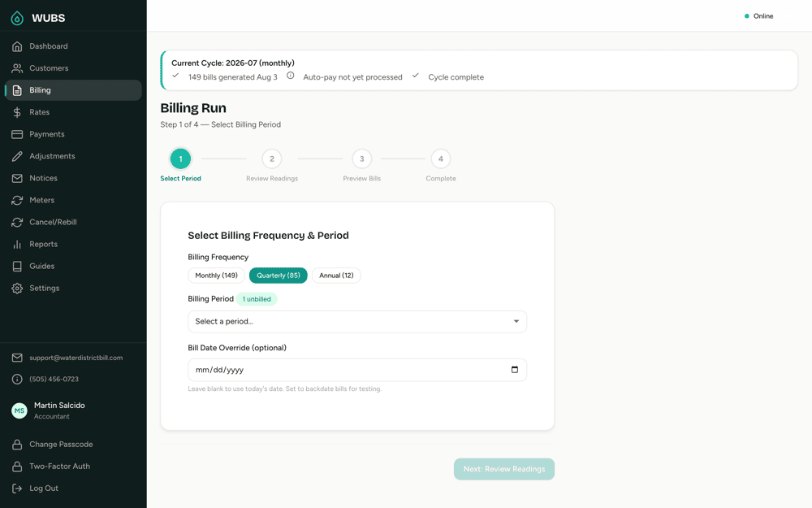Open the Select a period dropdown
The image size is (812, 508).
pos(357,321)
